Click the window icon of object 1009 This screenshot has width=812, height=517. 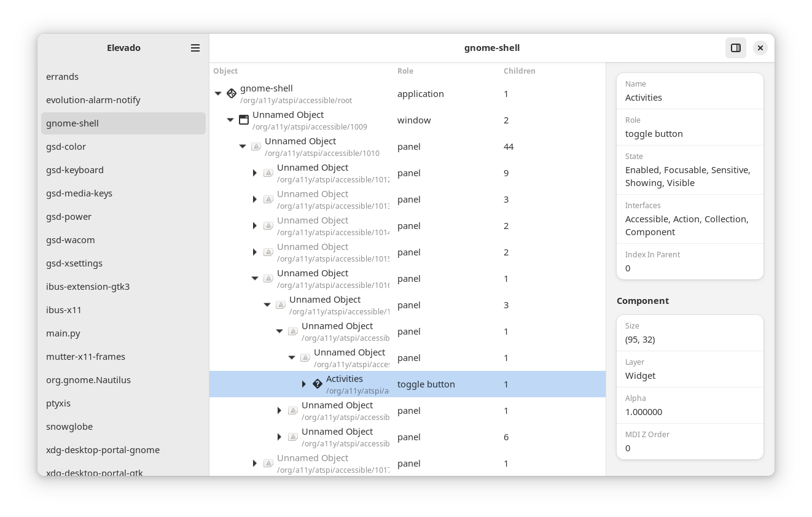(244, 120)
